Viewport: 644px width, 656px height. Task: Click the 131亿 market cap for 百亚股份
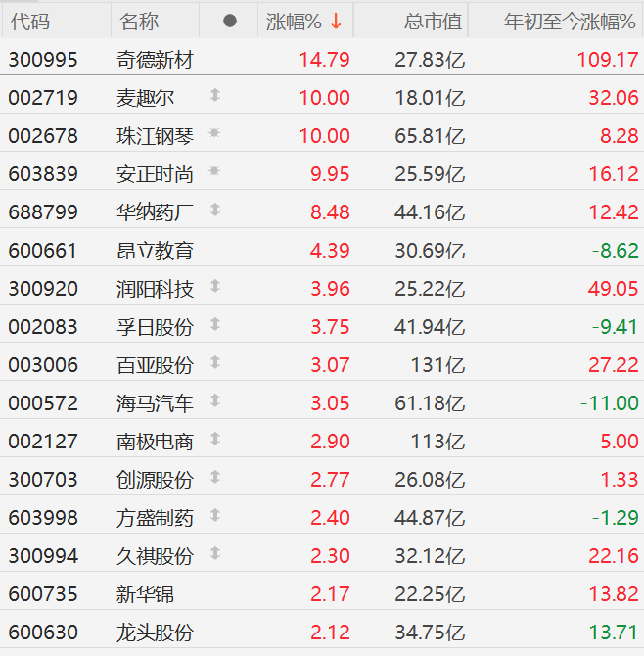[437, 365]
